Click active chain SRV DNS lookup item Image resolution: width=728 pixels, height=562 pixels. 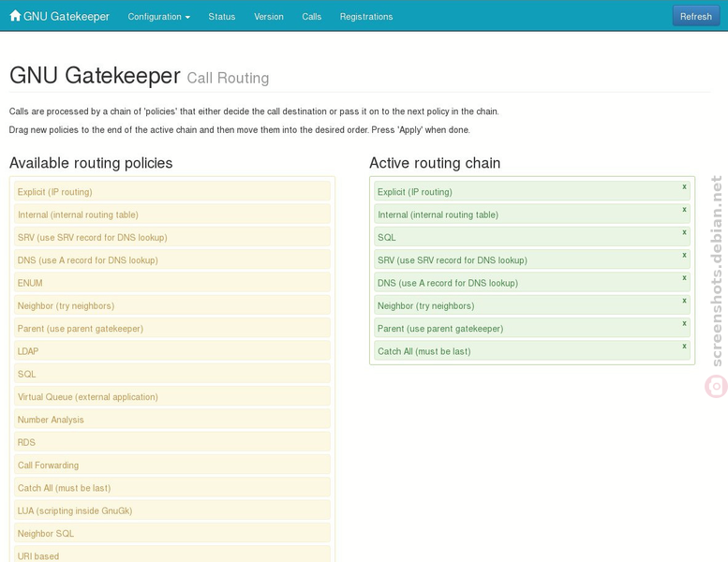532,259
